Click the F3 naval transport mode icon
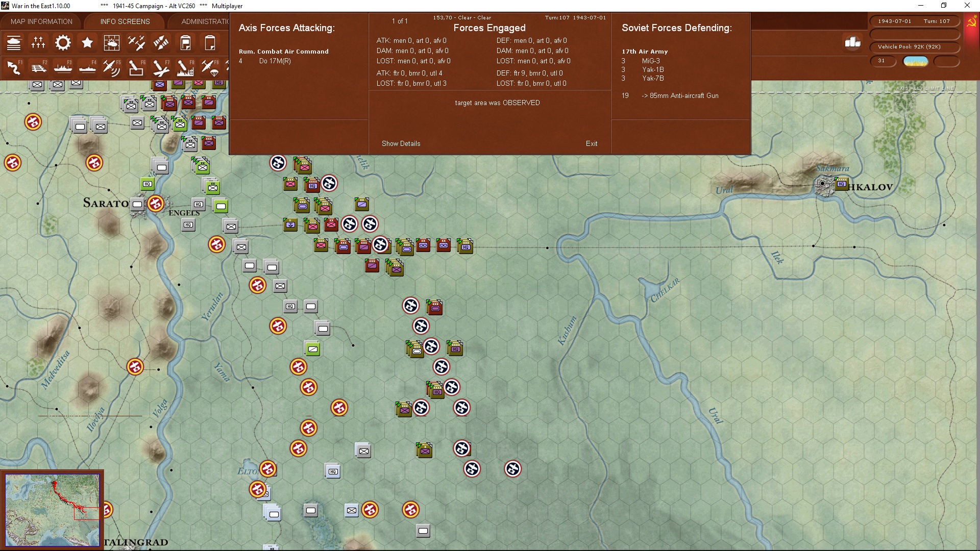 click(x=63, y=67)
